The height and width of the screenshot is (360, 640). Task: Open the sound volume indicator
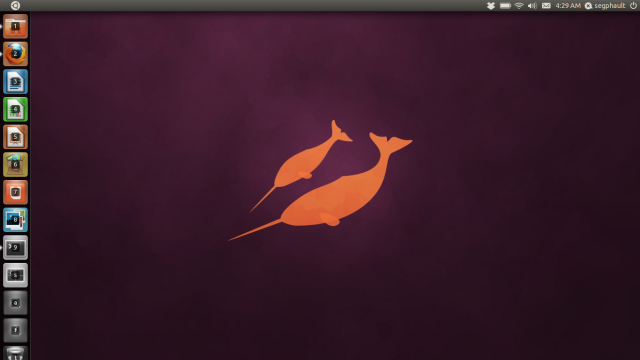pos(532,5)
